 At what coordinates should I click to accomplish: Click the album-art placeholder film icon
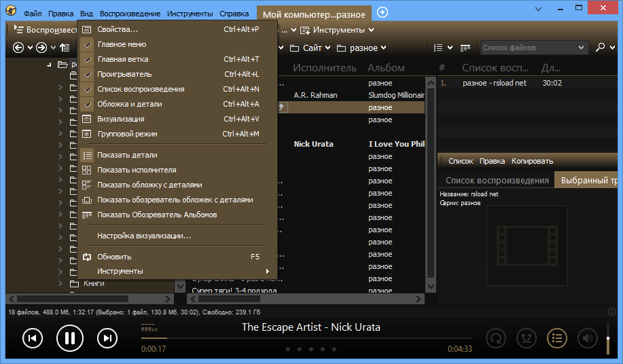click(x=527, y=245)
